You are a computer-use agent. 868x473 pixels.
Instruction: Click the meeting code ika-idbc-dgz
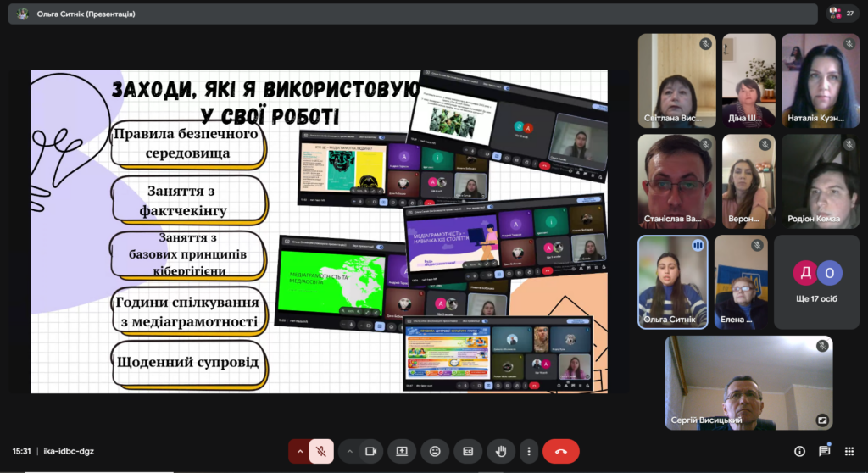[x=69, y=452]
